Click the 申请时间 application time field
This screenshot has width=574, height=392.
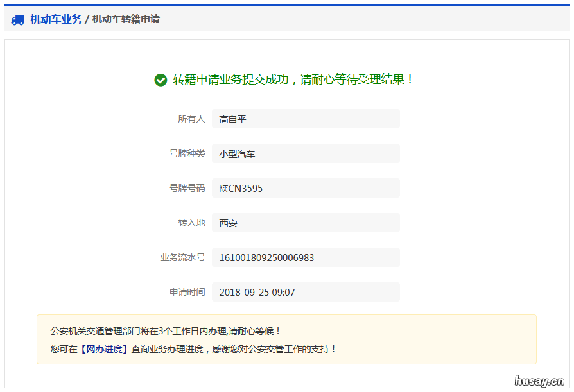[306, 291]
